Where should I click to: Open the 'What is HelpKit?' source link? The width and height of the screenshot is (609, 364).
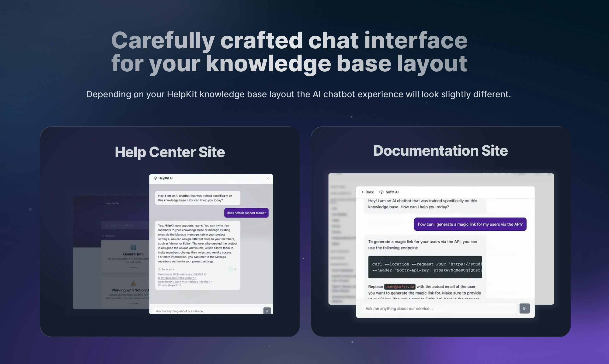(170, 285)
